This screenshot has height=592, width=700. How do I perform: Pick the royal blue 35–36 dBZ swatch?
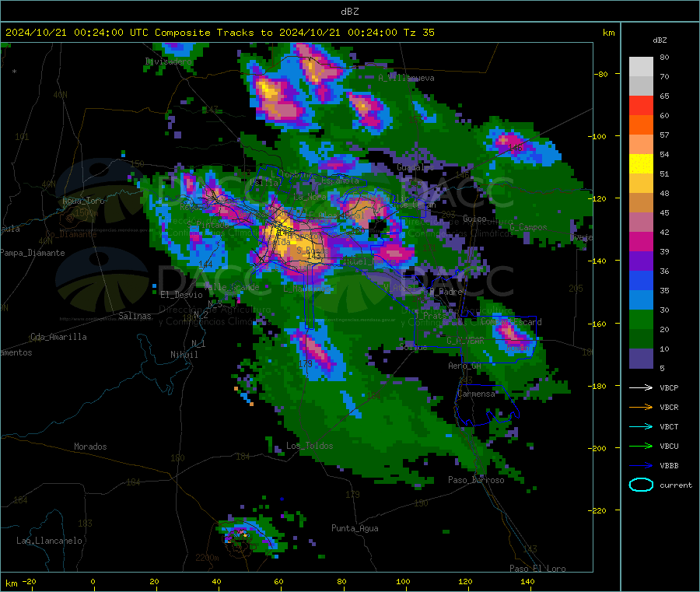[x=641, y=281]
